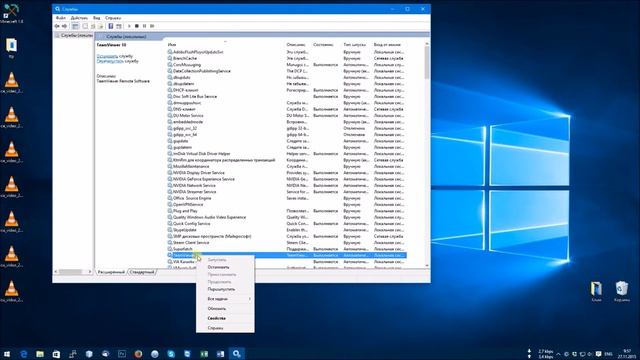
Task: Open Skype from the taskbar
Action: point(171,354)
